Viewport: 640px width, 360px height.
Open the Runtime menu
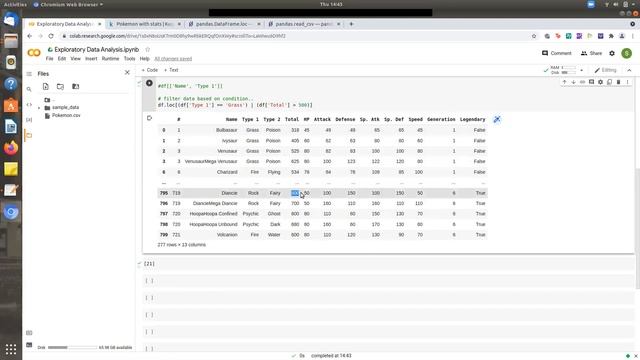click(110, 59)
